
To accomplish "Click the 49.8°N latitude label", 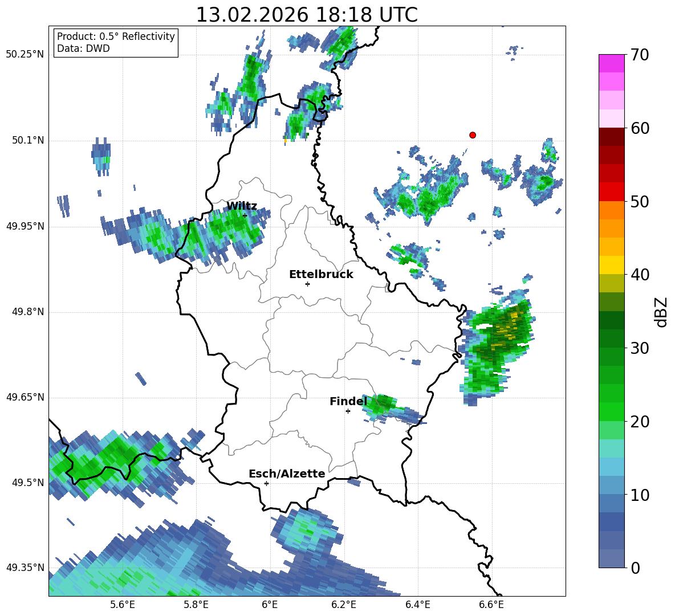I will pyautogui.click(x=28, y=312).
